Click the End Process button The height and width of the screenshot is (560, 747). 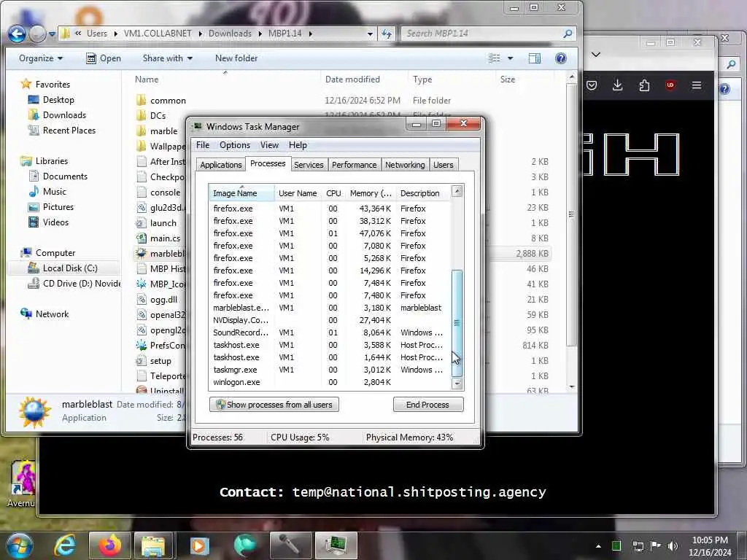[427, 405]
